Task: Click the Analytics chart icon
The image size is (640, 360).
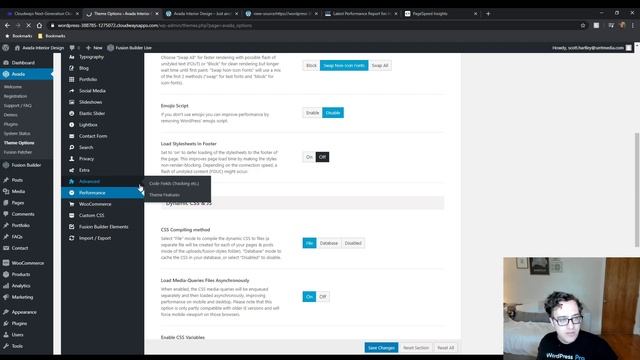Action: (x=6, y=286)
